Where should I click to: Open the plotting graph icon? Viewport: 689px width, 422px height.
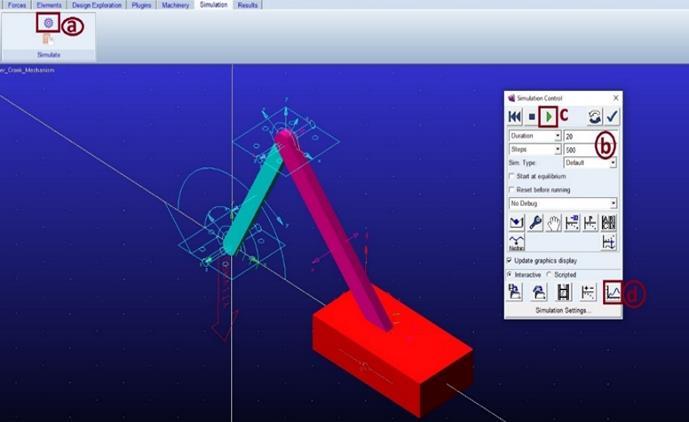[x=613, y=292]
